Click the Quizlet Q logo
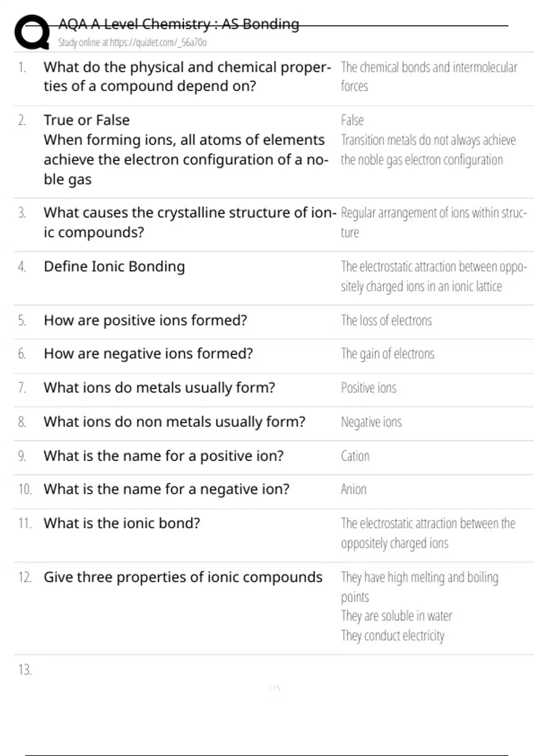This screenshot has width=534, height=756. 32,32
